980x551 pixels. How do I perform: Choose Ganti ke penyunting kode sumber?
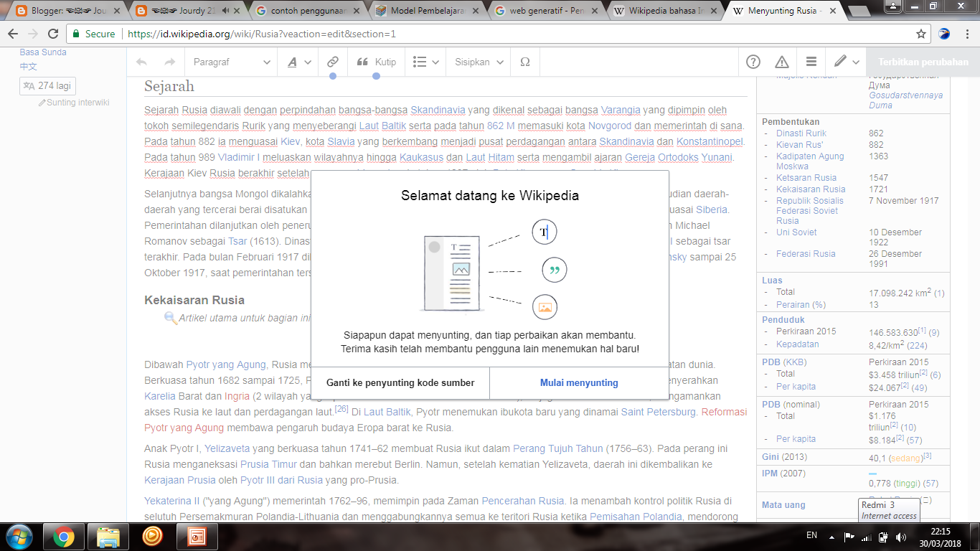(x=400, y=383)
